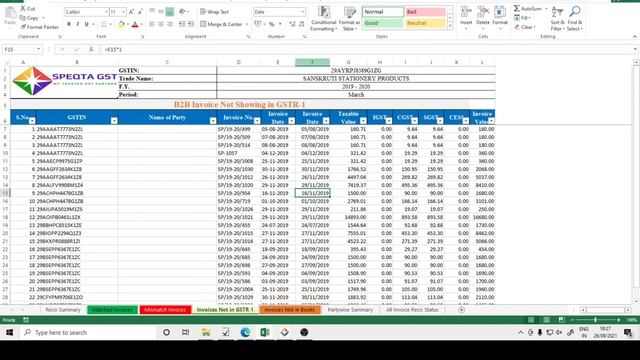Open Conditional Formatting menu
Viewport: 640px width, 360px height.
point(324,19)
